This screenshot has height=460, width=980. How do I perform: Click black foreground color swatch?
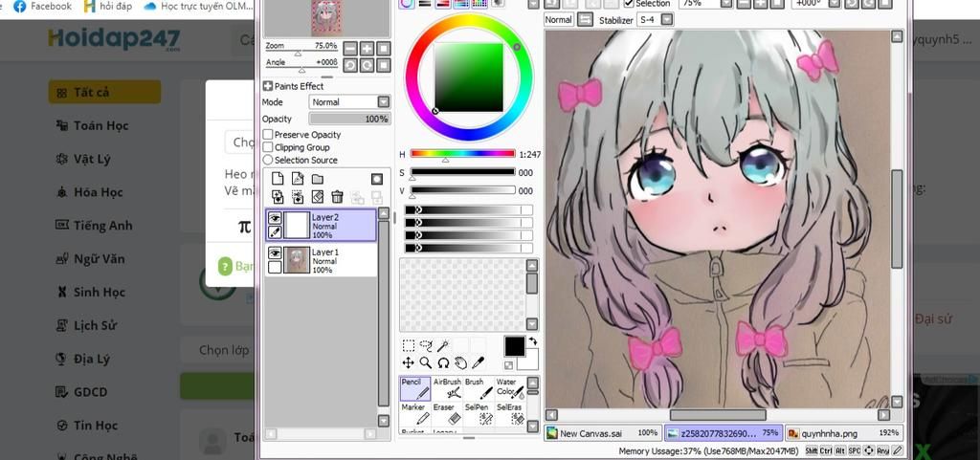click(515, 347)
